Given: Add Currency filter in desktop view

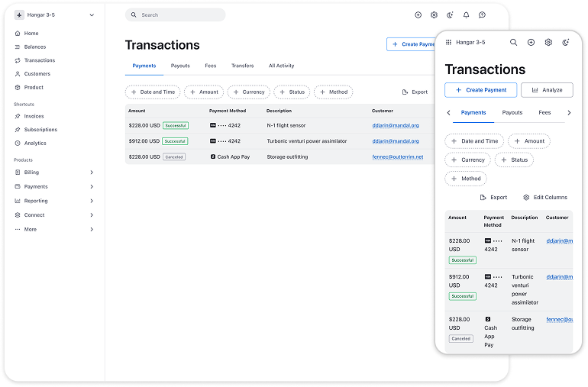Looking at the screenshot, I should 249,92.
